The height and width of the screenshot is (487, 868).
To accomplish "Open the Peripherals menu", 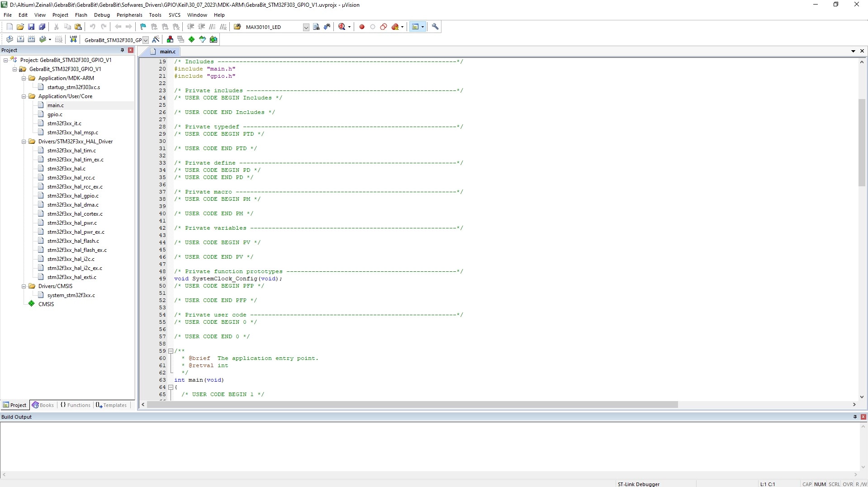I will pyautogui.click(x=129, y=15).
